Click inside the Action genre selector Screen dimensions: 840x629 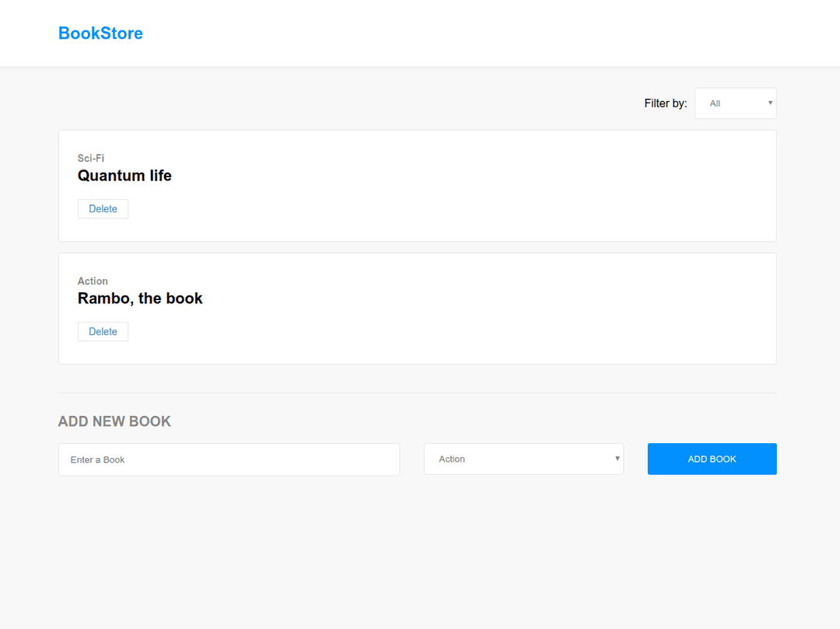(x=523, y=459)
